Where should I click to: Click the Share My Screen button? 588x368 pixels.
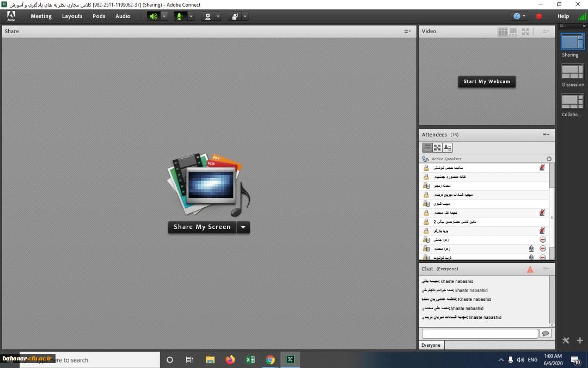click(202, 227)
